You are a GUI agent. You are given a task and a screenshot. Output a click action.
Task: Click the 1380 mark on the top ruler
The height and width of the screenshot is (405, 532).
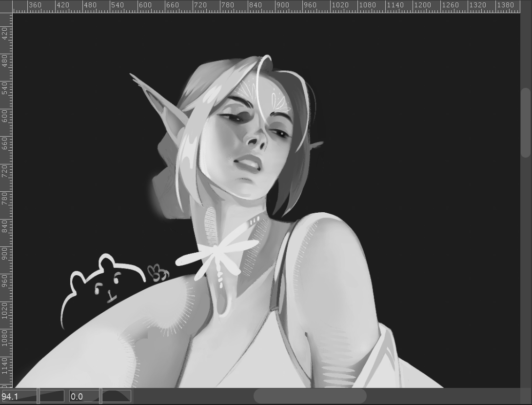(505, 5)
